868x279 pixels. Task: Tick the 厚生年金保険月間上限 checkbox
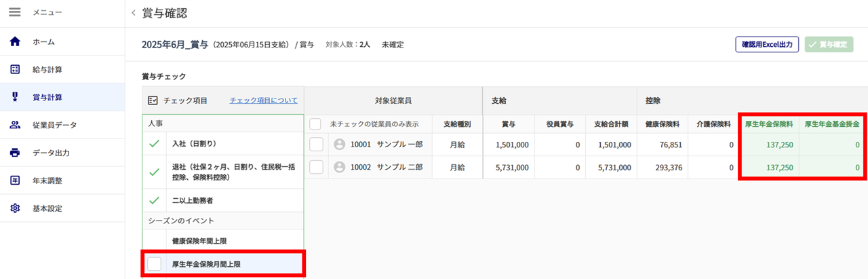155,264
